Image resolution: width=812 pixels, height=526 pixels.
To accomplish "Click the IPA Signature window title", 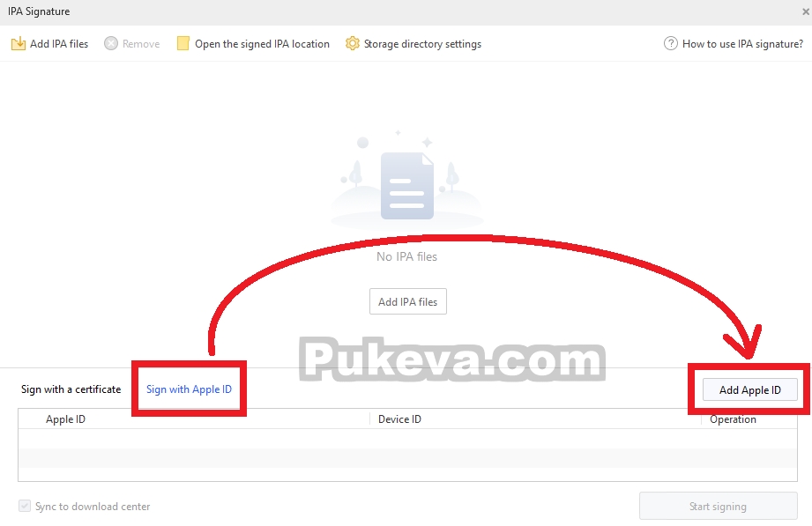I will [x=39, y=11].
